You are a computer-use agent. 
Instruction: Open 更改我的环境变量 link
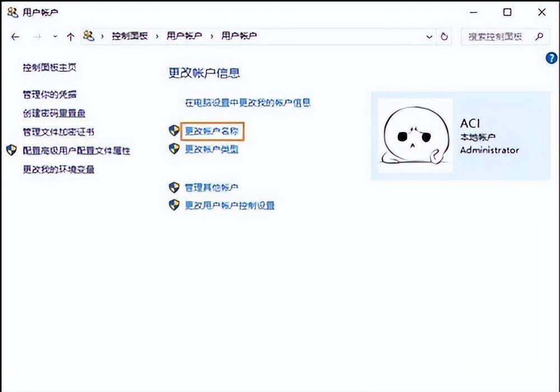(58, 169)
